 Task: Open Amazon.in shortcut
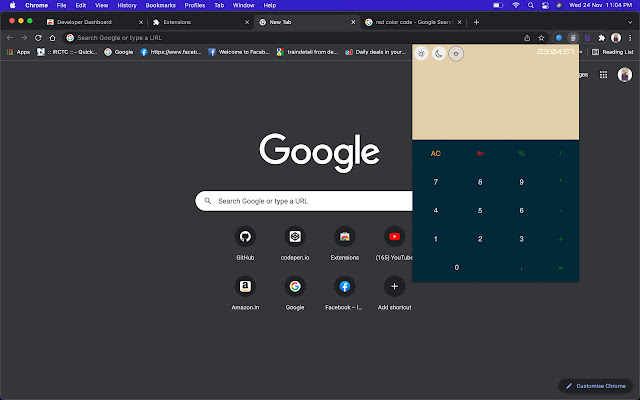245,293
